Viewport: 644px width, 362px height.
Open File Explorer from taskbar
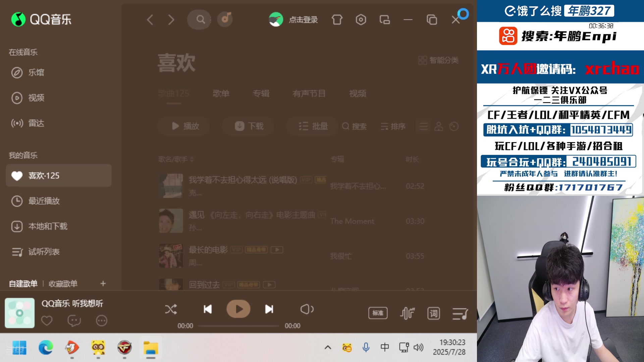[x=151, y=348]
